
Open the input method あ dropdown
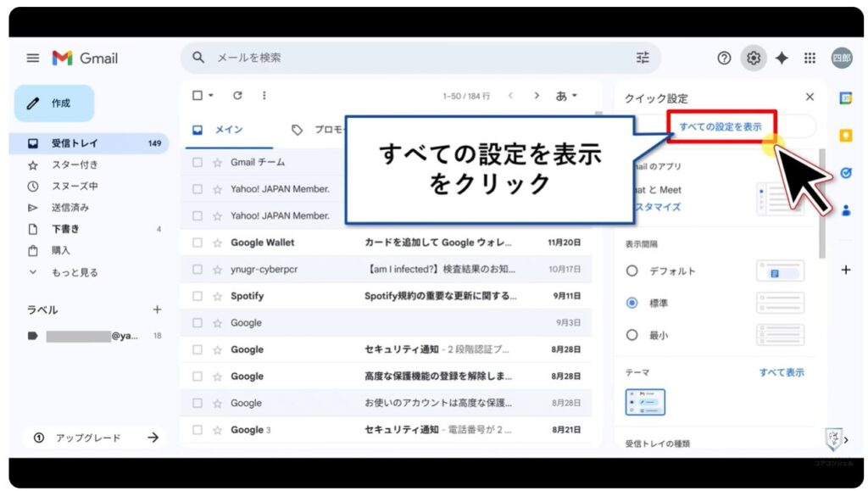coord(565,96)
